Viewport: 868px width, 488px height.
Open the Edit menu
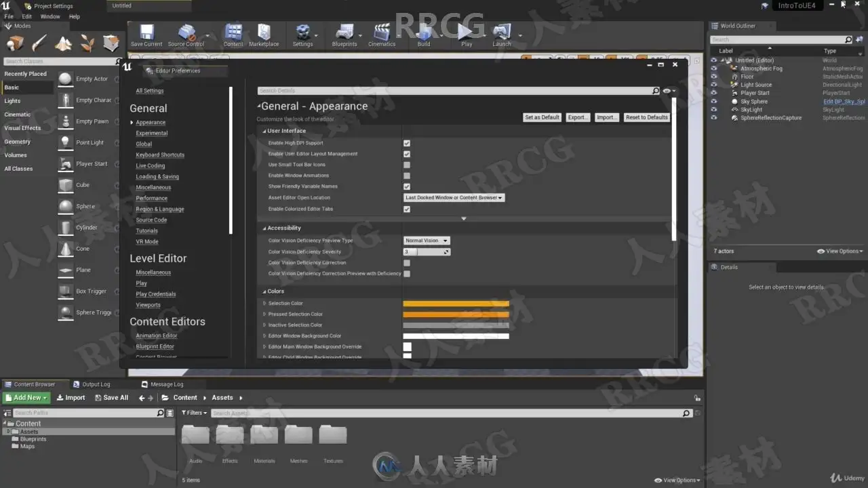27,16
